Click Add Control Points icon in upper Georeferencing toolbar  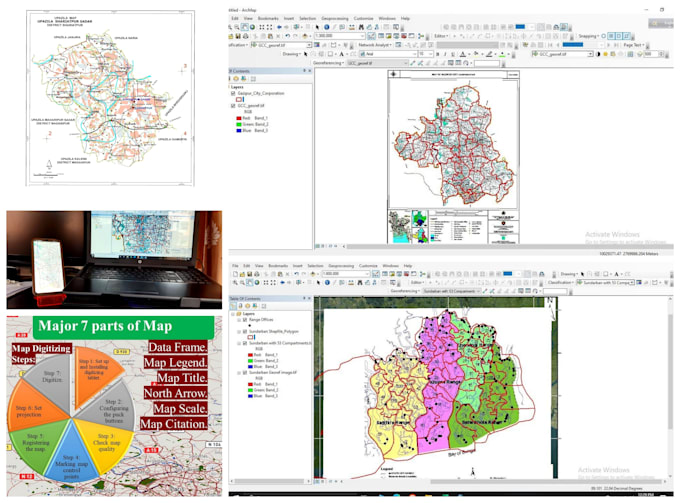(x=413, y=63)
